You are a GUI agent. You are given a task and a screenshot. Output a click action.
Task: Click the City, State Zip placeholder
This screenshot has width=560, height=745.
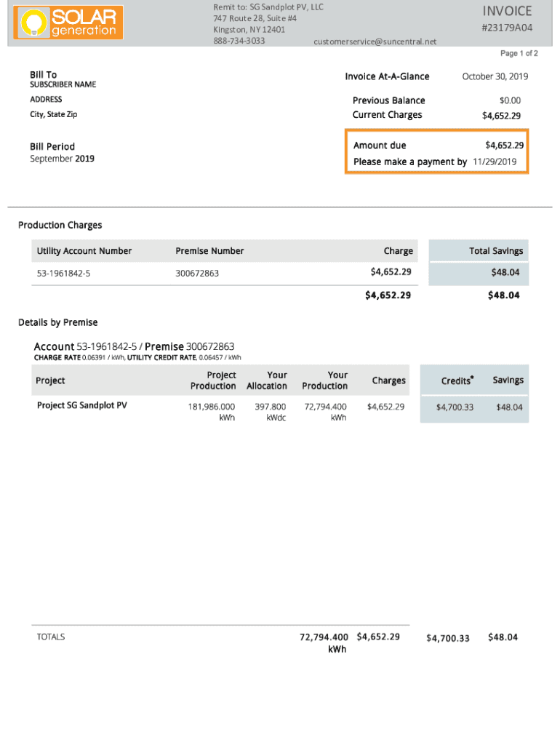point(53,115)
